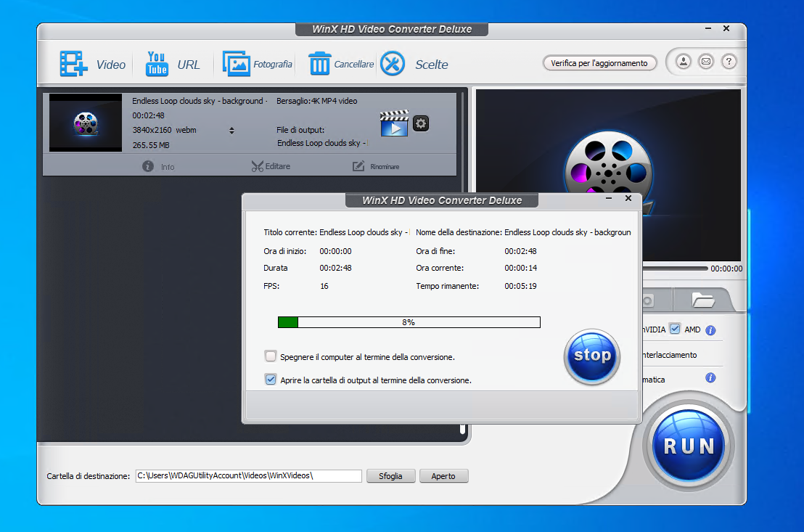Click the Sfoglia browse button
The height and width of the screenshot is (532, 804).
coord(390,476)
